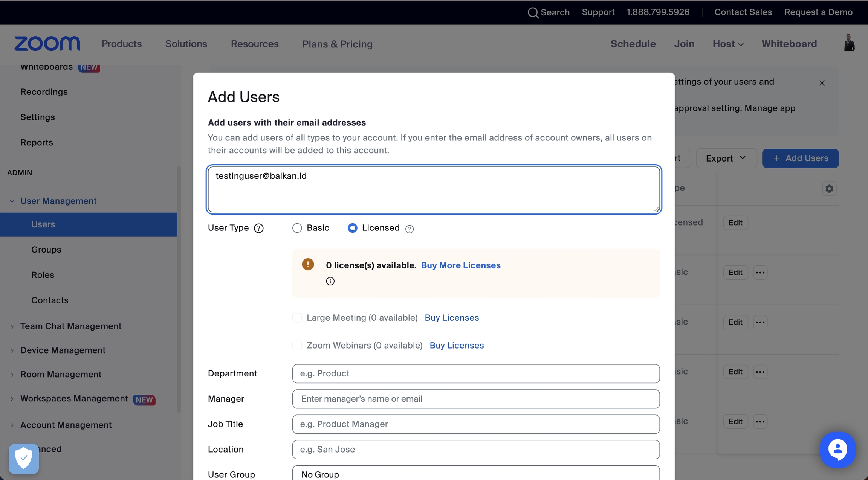The image size is (868, 480).
Task: Click the search magnifier icon
Action: point(533,12)
